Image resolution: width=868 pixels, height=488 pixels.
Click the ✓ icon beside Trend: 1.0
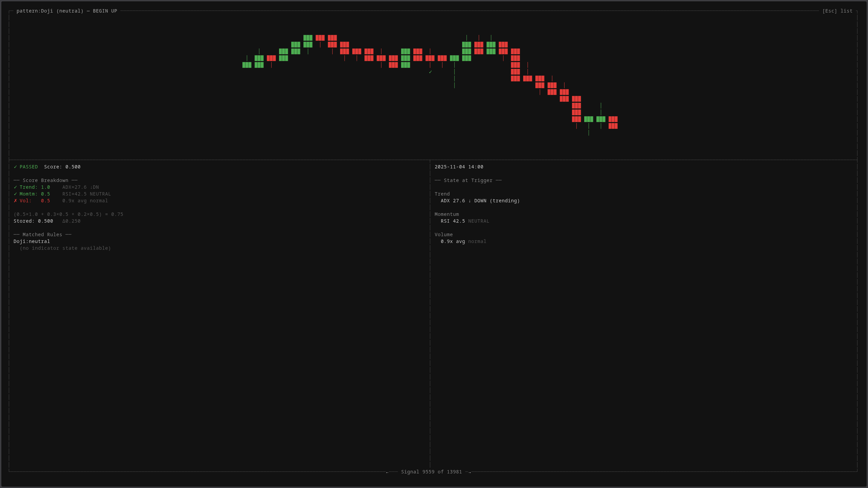15,187
